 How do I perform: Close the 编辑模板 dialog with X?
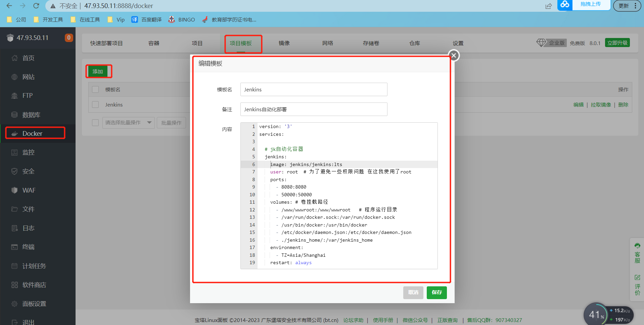(x=454, y=55)
